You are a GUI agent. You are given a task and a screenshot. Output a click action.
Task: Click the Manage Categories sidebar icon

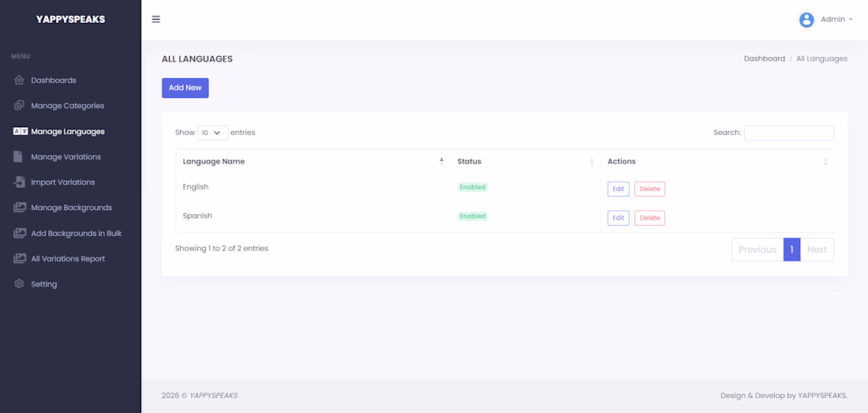pyautogui.click(x=20, y=105)
